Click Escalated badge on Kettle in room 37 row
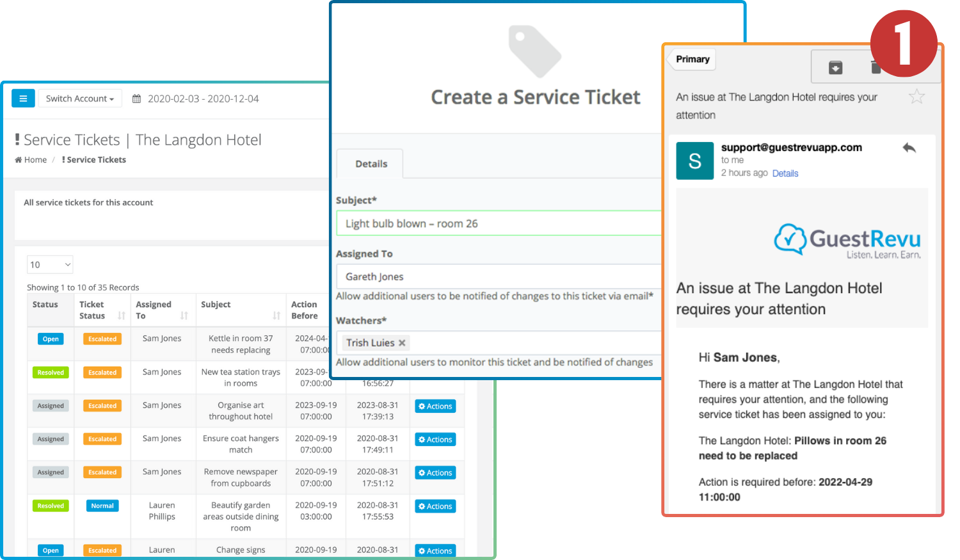Viewport: 960px width, 560px height. point(102,339)
